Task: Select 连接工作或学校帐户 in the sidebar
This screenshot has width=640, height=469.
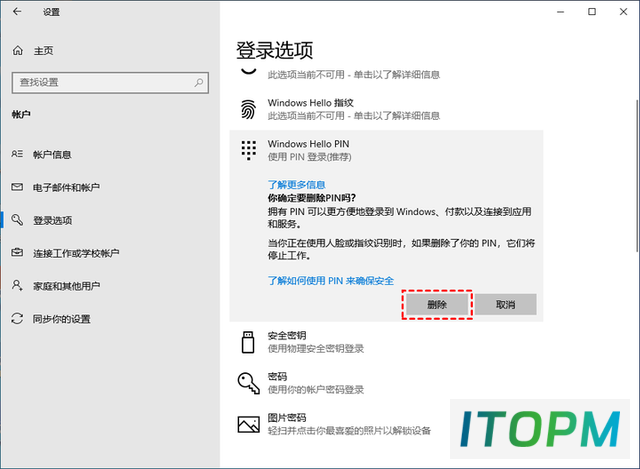Action: 76,253
